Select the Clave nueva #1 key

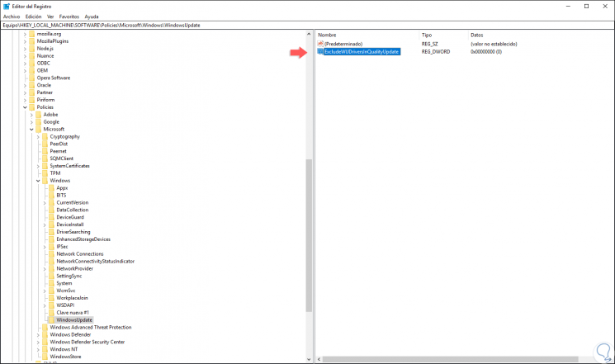coord(73,313)
